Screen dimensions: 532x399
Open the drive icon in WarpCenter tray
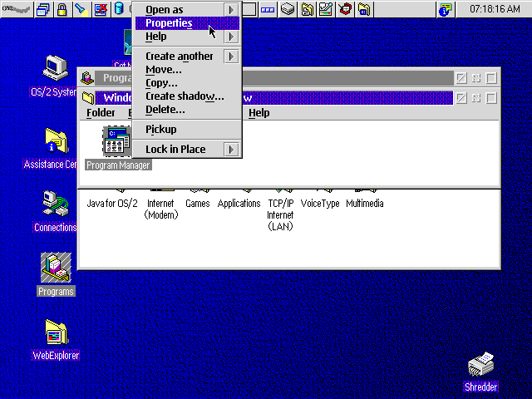click(288, 9)
